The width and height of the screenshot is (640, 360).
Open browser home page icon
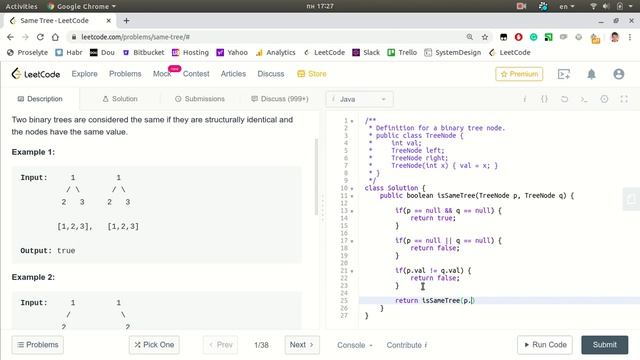coord(55,37)
